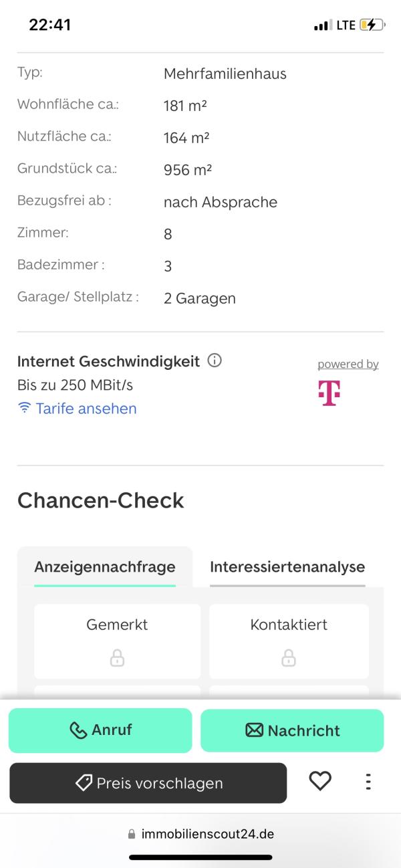Tap the battery charging indicator
The image size is (401, 868).
tap(372, 25)
